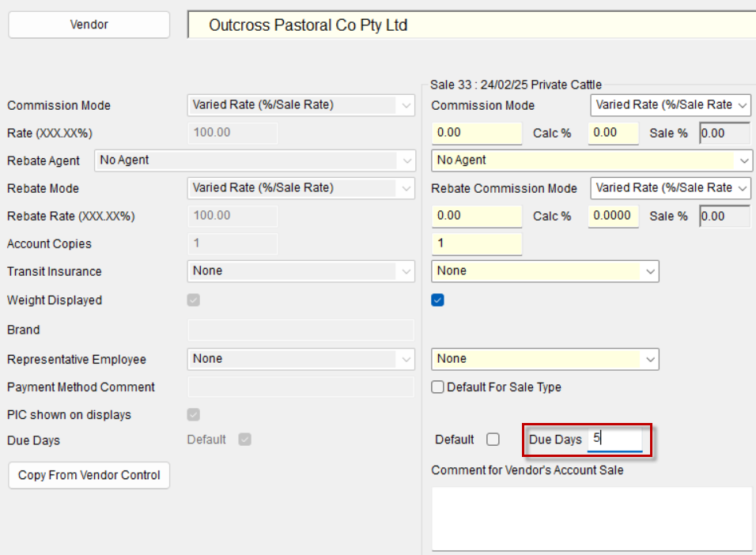Click Copy From Vendor Control button
756x555 pixels.
click(89, 475)
